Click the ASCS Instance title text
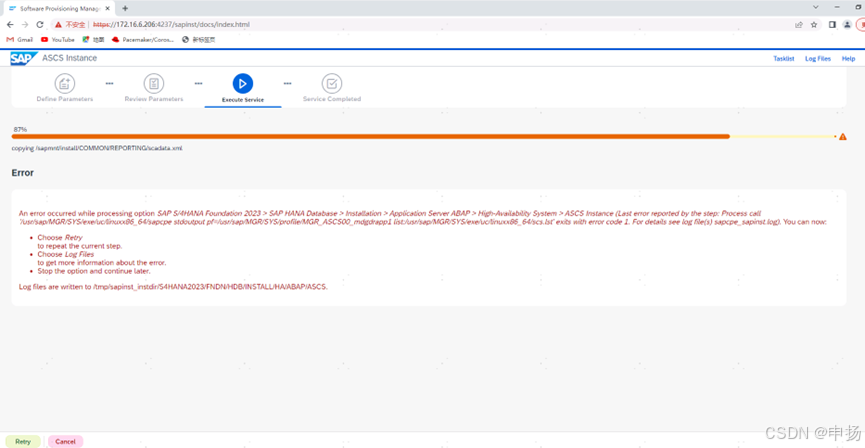Image resolution: width=865 pixels, height=448 pixels. click(70, 58)
